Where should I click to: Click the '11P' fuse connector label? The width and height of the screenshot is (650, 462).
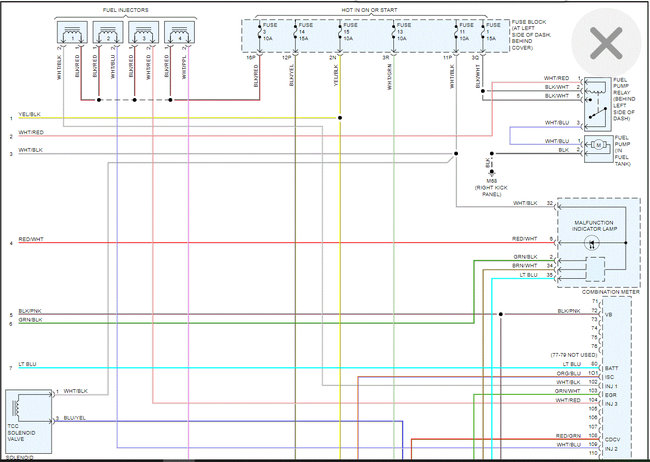pos(447,58)
